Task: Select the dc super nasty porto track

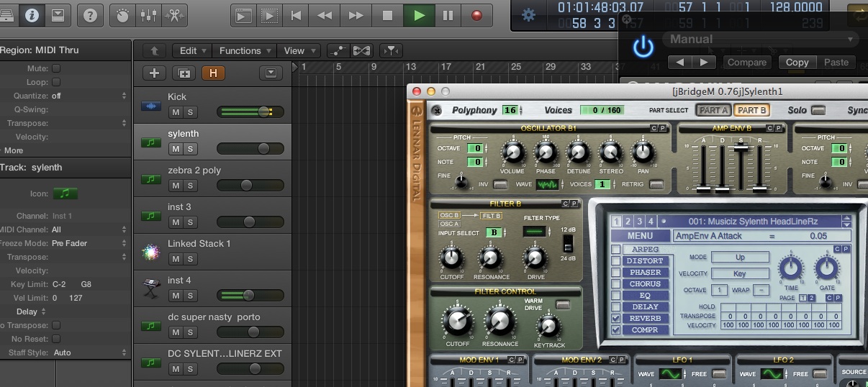Action: tap(212, 325)
